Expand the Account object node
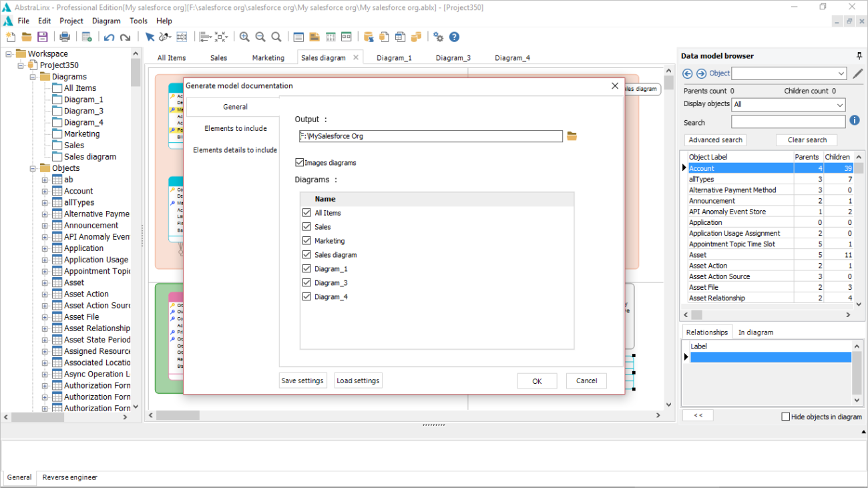This screenshot has height=488, width=868. click(x=45, y=192)
